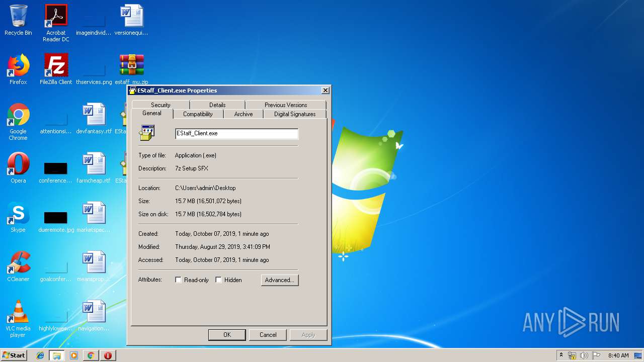
Task: Open Windows Media Player taskbar icon
Action: tap(74, 355)
